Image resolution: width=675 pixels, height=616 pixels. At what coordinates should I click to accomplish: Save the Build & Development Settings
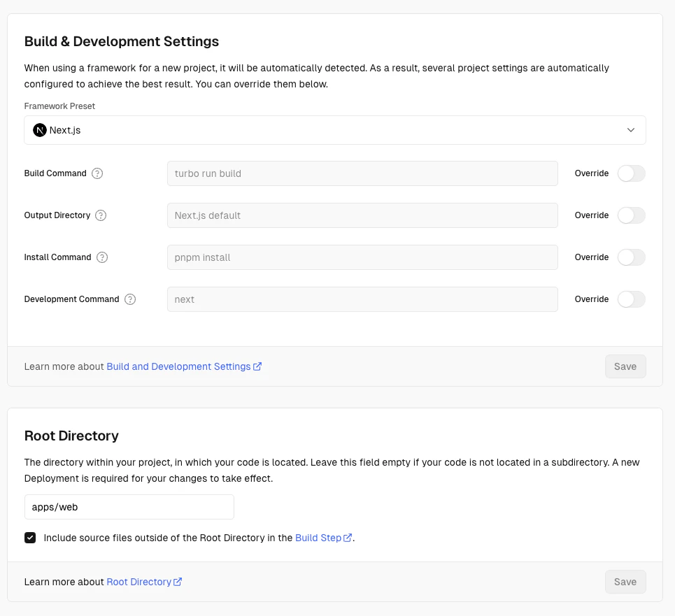[x=625, y=366]
